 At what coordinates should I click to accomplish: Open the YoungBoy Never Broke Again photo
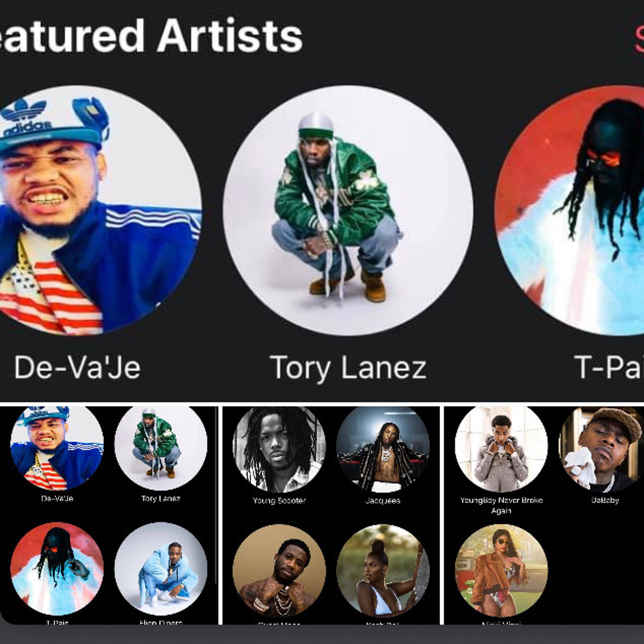[501, 449]
